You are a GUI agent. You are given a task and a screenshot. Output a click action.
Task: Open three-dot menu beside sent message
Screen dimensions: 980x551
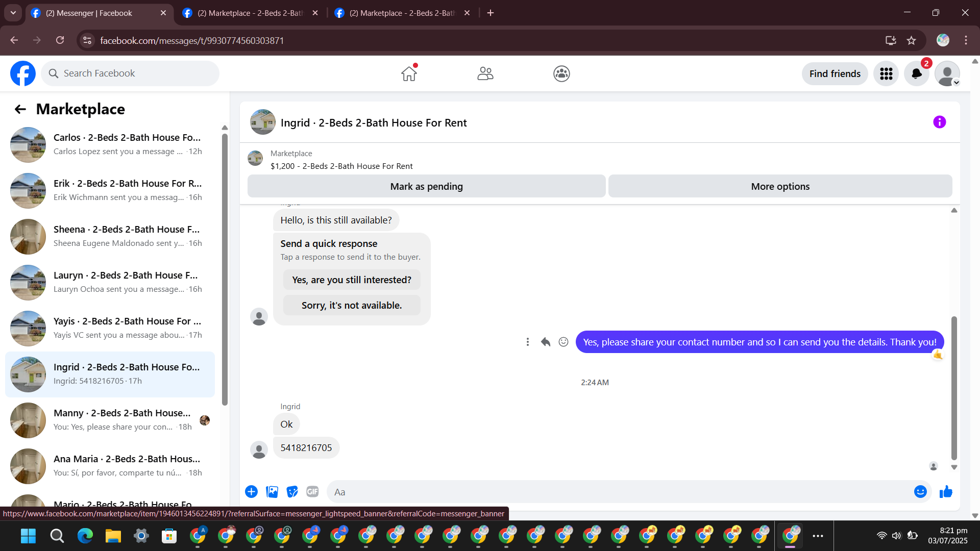(x=528, y=342)
